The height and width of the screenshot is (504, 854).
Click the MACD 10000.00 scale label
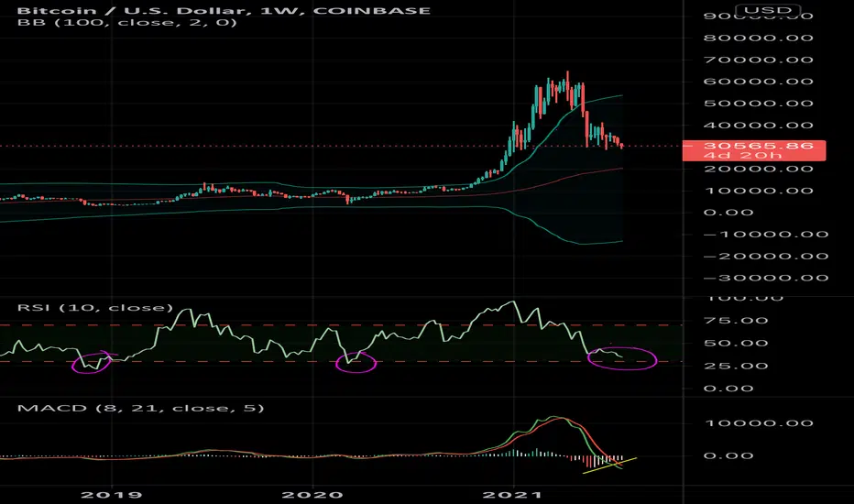[758, 423]
